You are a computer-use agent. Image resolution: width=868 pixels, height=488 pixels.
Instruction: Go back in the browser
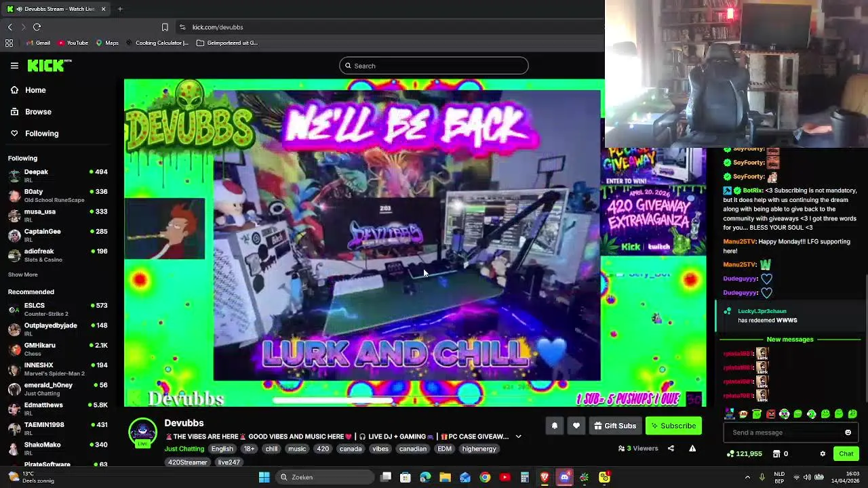[9, 27]
